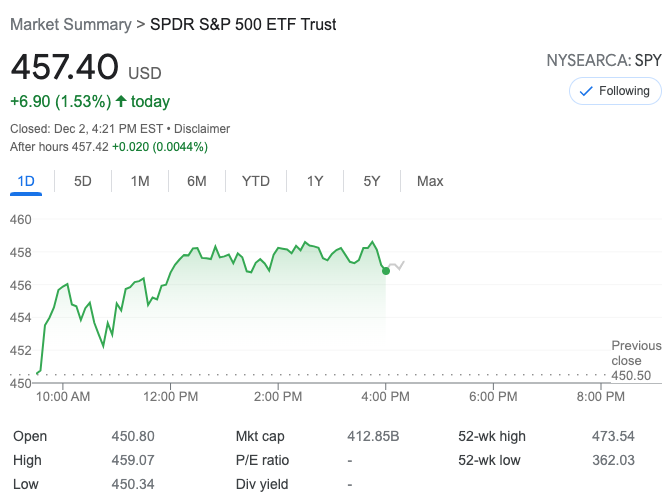Viewport: 672px width, 502px height.
Task: Open the YTD chart view
Action: (256, 181)
